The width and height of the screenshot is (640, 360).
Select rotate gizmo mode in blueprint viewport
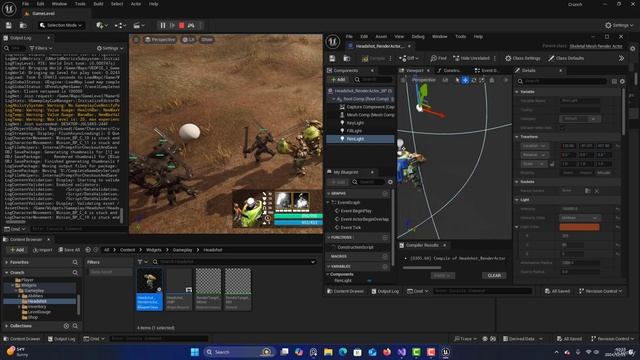tap(474, 80)
